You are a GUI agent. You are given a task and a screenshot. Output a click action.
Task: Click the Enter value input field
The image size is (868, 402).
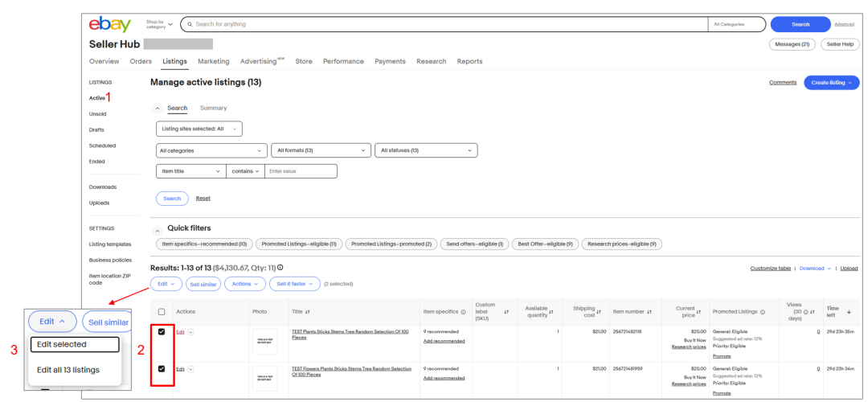301,171
